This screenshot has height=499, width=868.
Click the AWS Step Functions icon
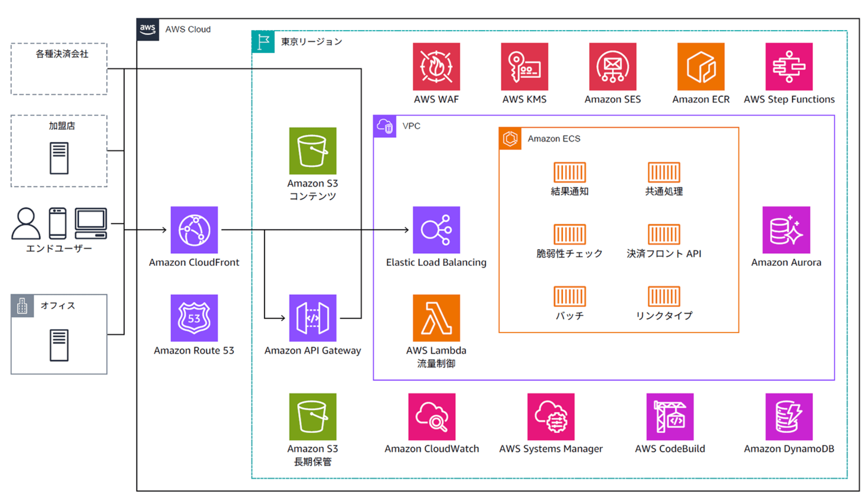789,67
